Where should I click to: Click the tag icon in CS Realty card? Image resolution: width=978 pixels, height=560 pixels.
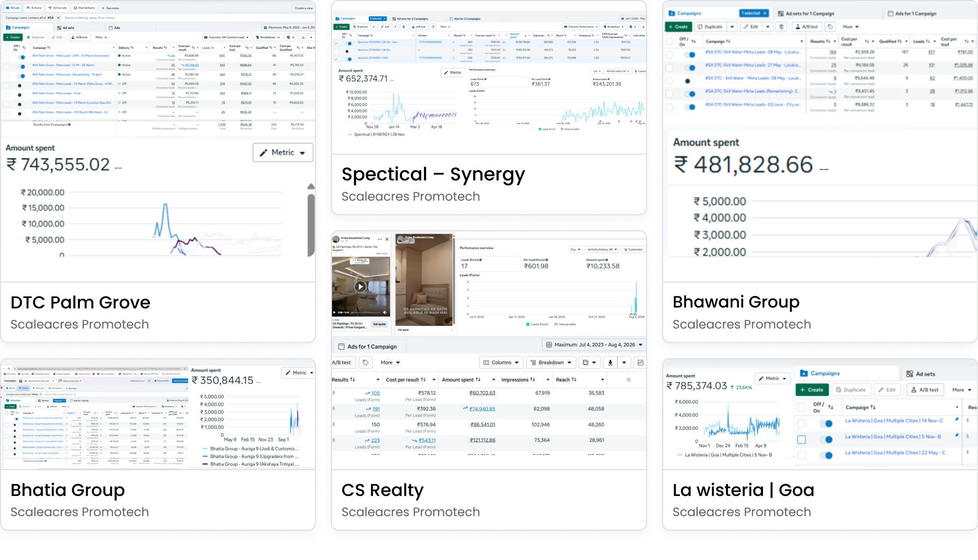[x=366, y=363]
